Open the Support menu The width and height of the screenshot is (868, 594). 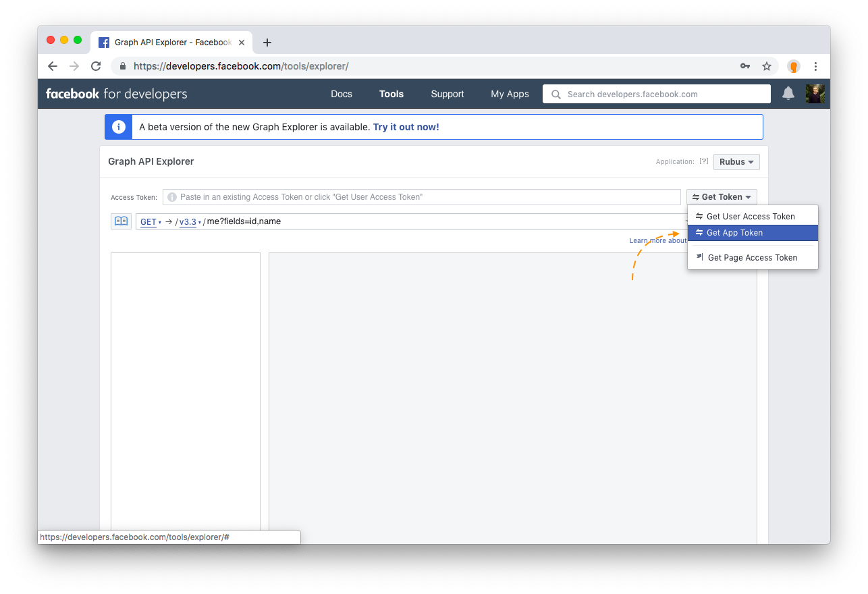coord(447,94)
